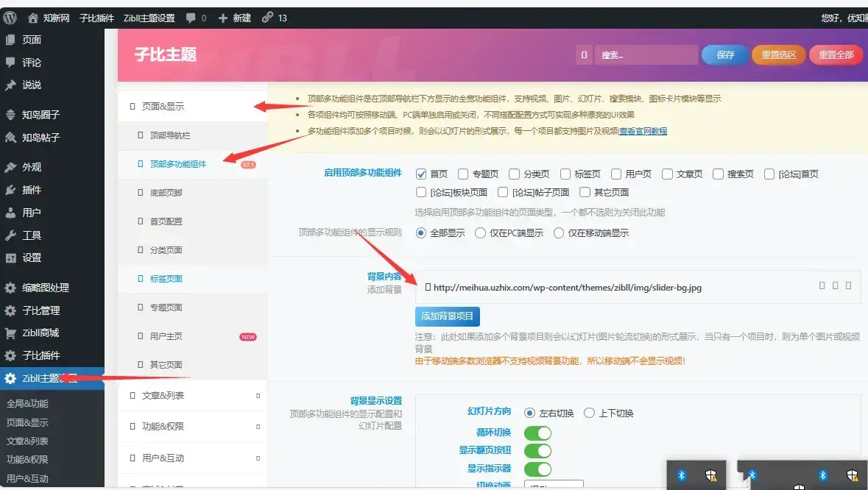
Task: Check the 分类页 checkbox
Action: (515, 174)
